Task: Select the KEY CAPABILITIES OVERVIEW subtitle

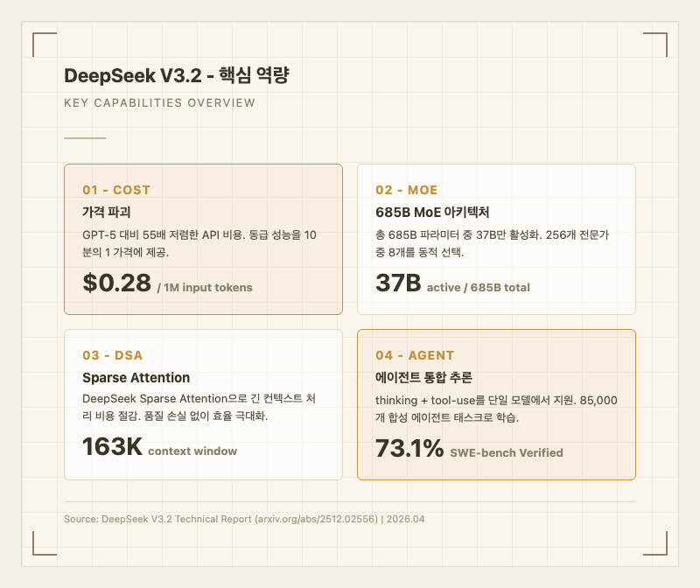Action: coord(159,103)
